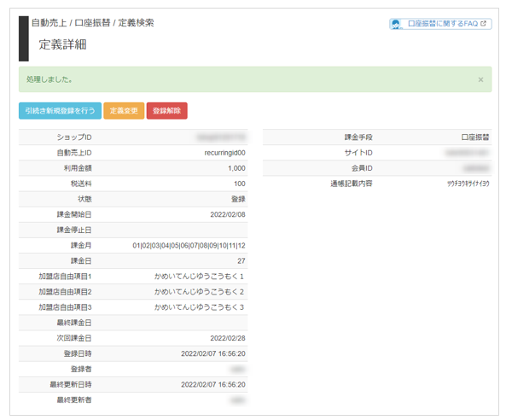Click the recurringid00 value
This screenshot has width=512, height=420.
[224, 153]
